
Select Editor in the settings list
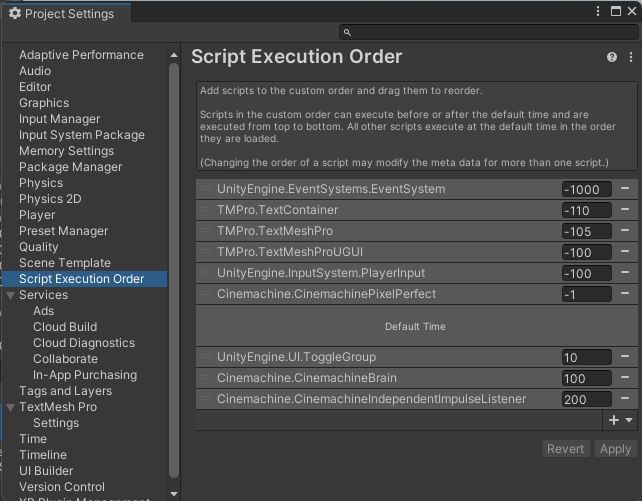[x=35, y=87]
